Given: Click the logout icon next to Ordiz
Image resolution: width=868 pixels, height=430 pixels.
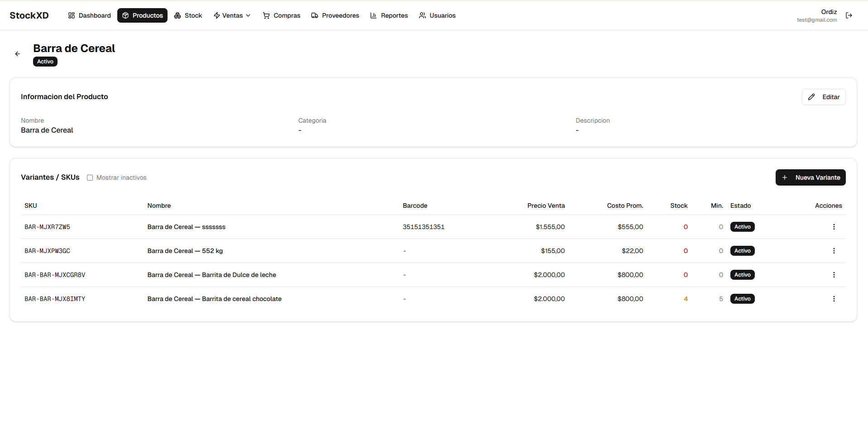Looking at the screenshot, I should point(849,15).
